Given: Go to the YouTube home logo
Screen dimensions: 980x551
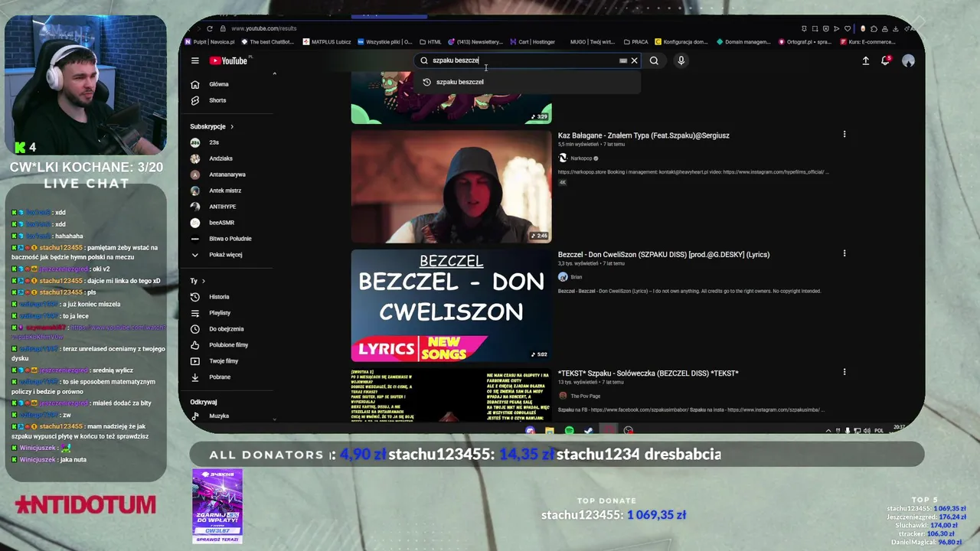Looking at the screenshot, I should point(229,60).
